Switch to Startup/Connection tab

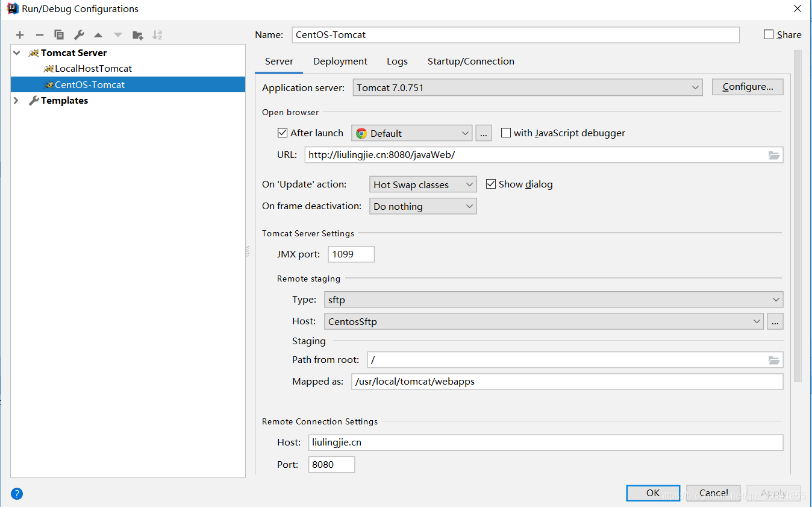pos(471,61)
